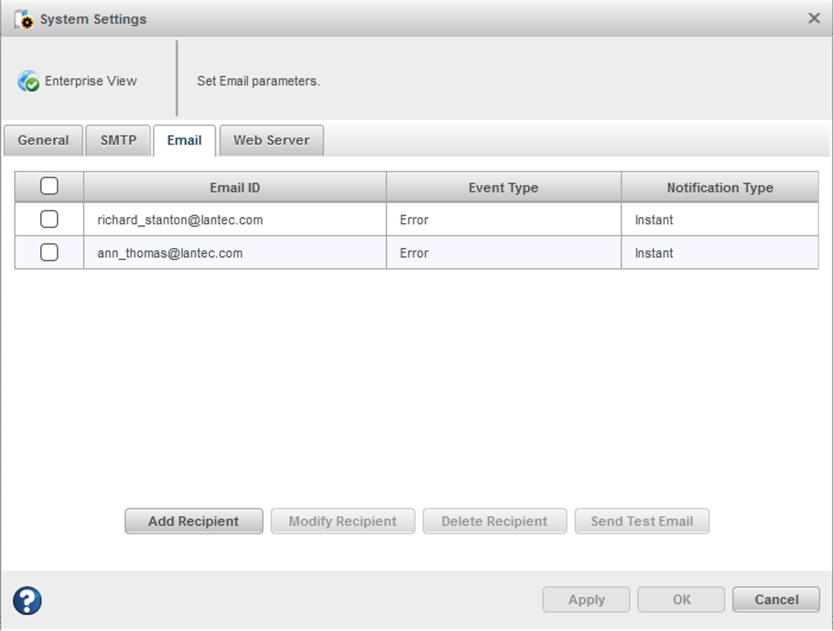Click the Send Test Email button
834x631 pixels.
tap(641, 521)
